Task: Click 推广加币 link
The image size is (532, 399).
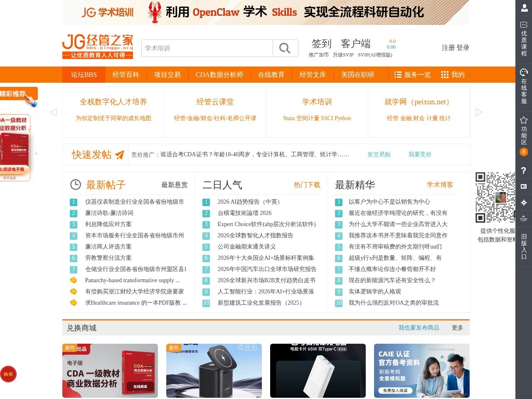Action: pyautogui.click(x=318, y=55)
